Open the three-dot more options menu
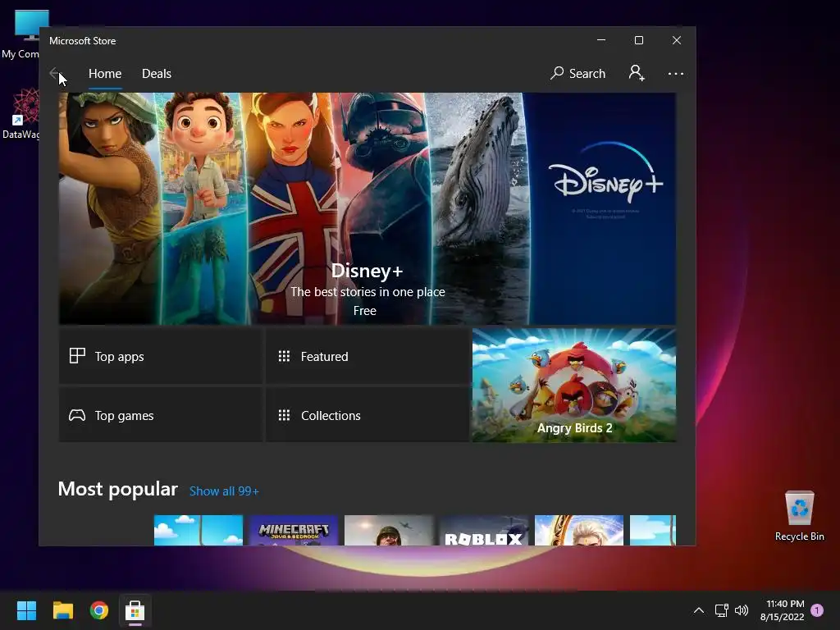840x630 pixels. click(676, 74)
